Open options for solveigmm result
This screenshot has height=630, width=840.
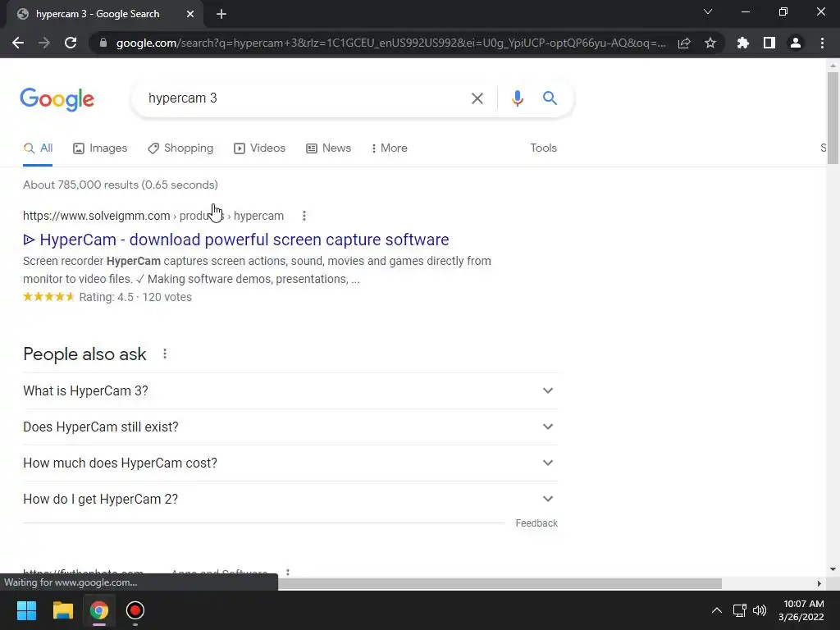pos(304,216)
